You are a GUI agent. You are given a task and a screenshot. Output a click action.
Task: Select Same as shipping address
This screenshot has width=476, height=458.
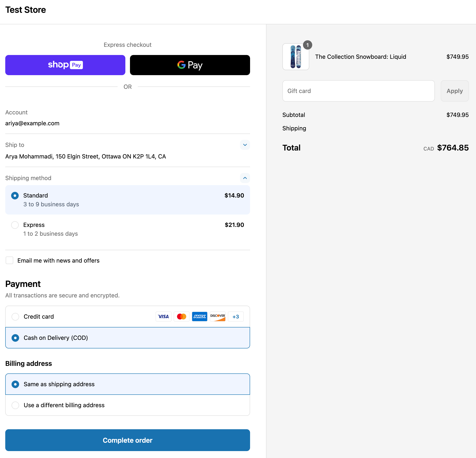click(15, 384)
